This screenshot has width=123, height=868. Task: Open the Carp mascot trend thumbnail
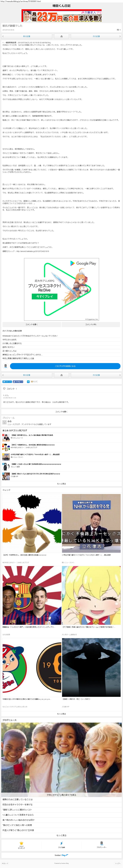pyautogui.click(x=32, y=667)
